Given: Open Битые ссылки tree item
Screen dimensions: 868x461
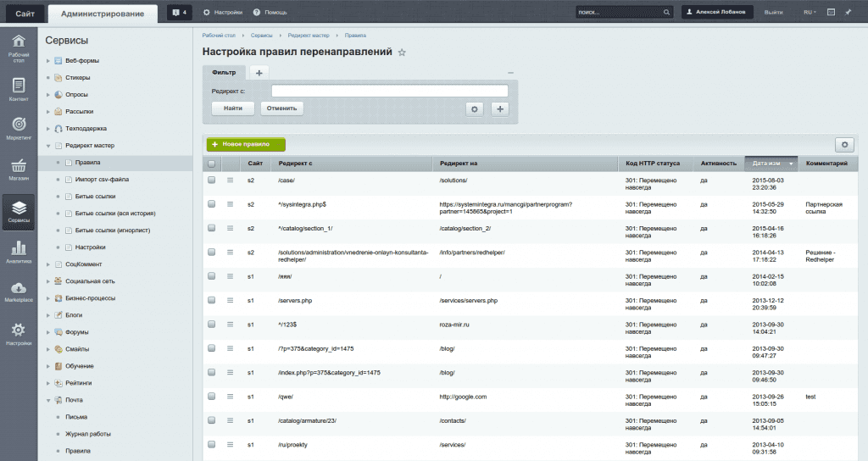Looking at the screenshot, I should (x=95, y=197).
